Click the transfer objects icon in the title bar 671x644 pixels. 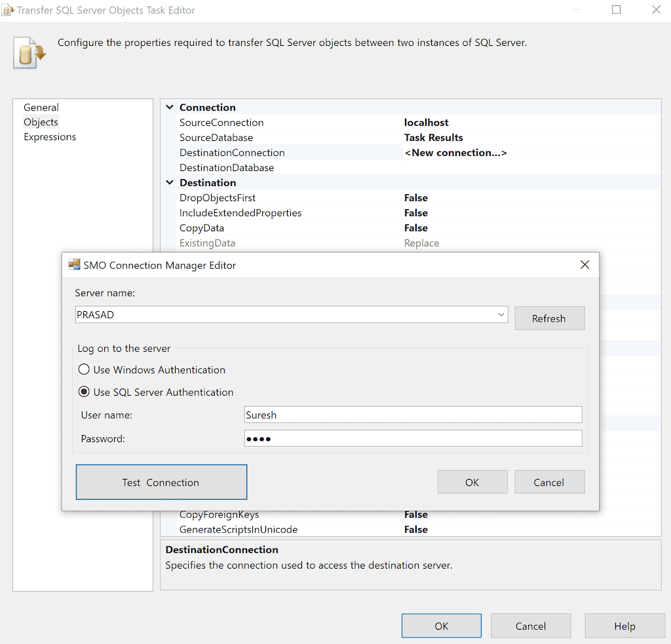pyautogui.click(x=9, y=10)
